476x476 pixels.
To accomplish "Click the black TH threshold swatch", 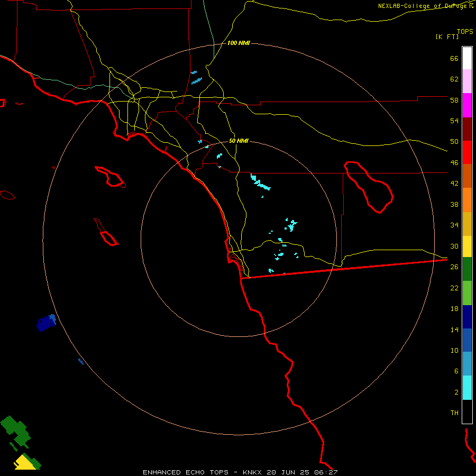I will pos(467,411).
